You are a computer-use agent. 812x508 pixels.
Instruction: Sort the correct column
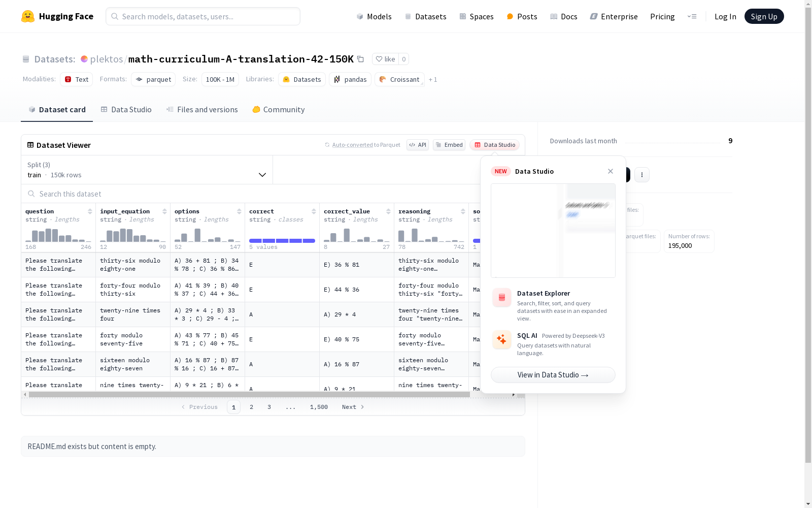[314, 211]
